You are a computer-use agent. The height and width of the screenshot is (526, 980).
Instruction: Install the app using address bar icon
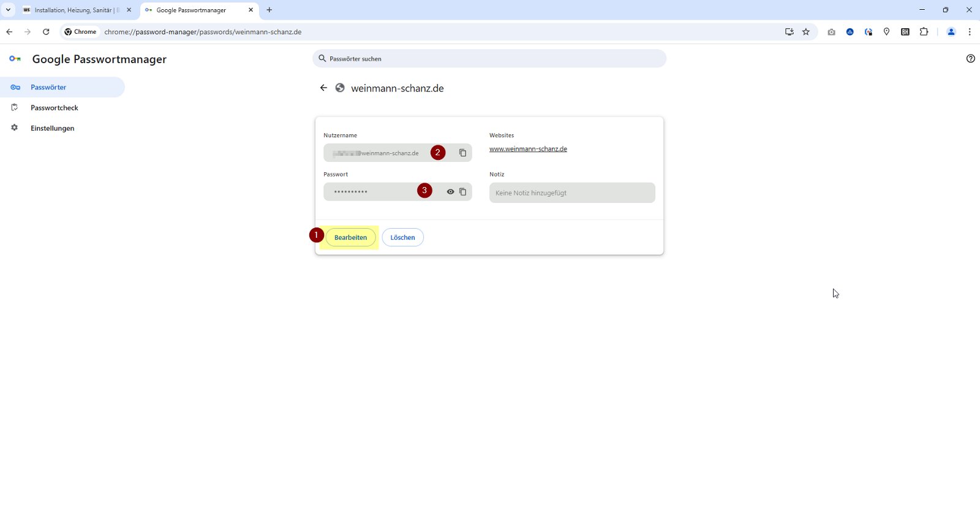pyautogui.click(x=789, y=32)
